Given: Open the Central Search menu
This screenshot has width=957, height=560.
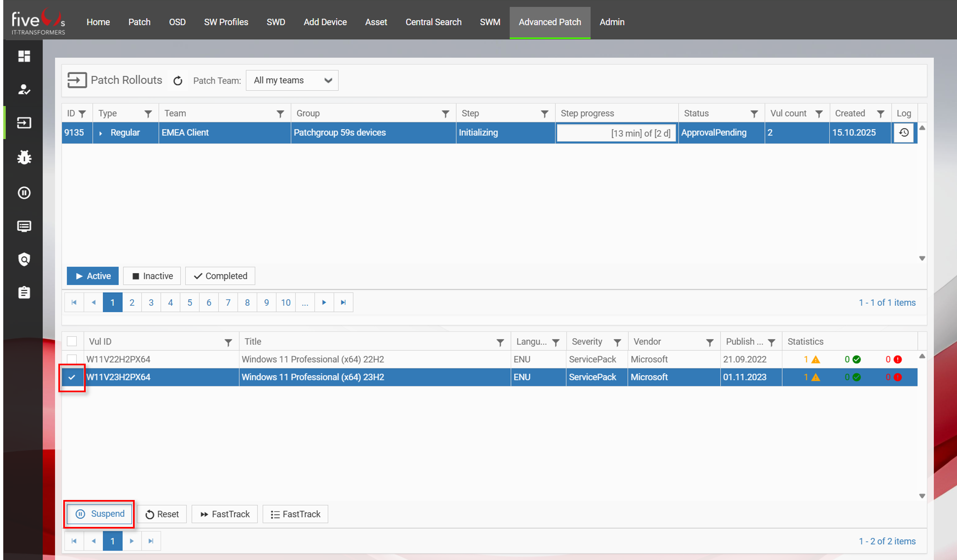Looking at the screenshot, I should click(433, 22).
